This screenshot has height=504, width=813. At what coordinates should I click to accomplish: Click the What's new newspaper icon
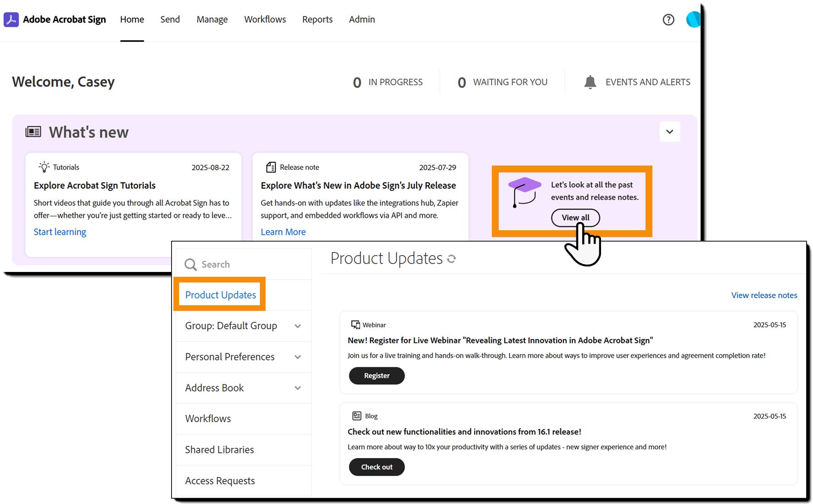point(33,132)
